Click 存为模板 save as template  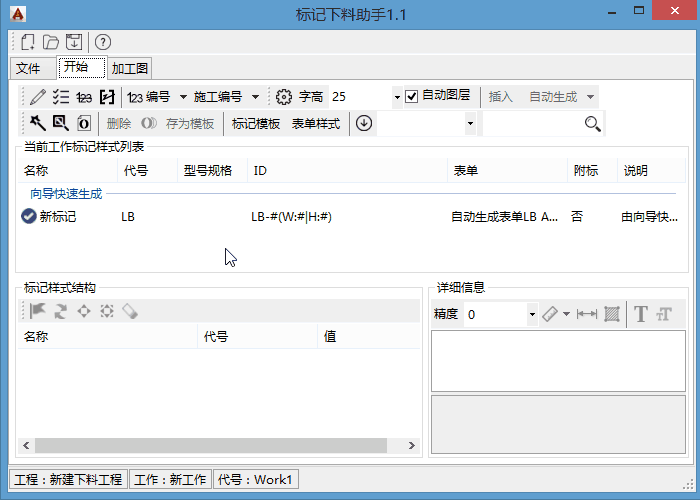click(190, 123)
